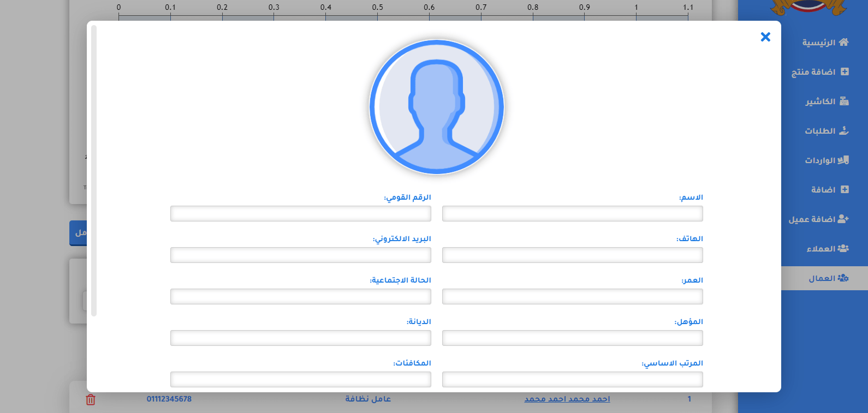Click the الحالة الاجتماعية input field
The width and height of the screenshot is (868, 413).
pyautogui.click(x=300, y=296)
